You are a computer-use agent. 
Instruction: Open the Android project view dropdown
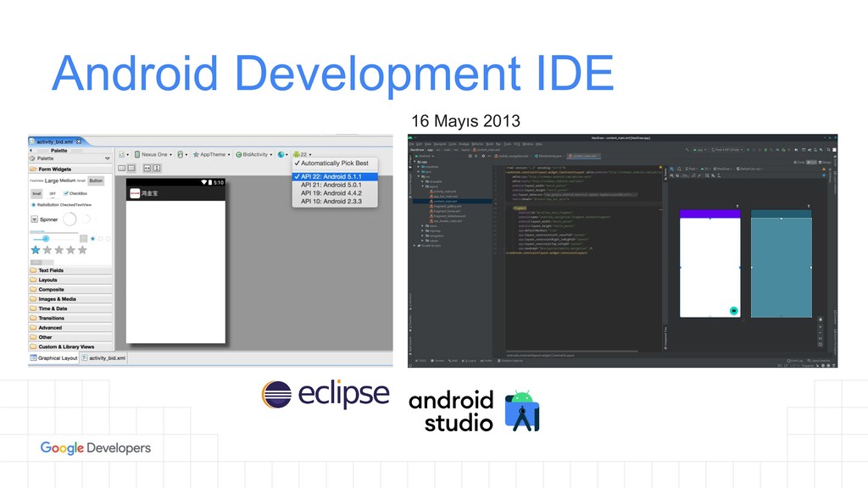426,156
